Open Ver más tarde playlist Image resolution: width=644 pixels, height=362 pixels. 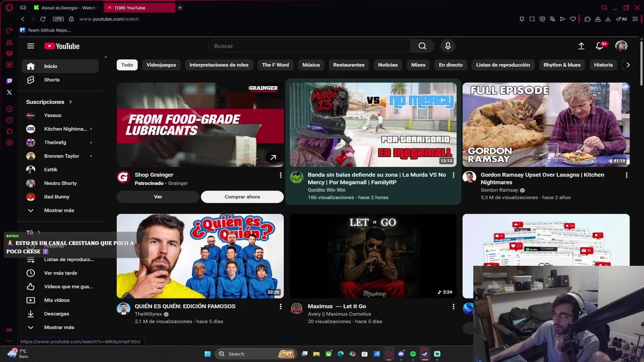[60, 273]
